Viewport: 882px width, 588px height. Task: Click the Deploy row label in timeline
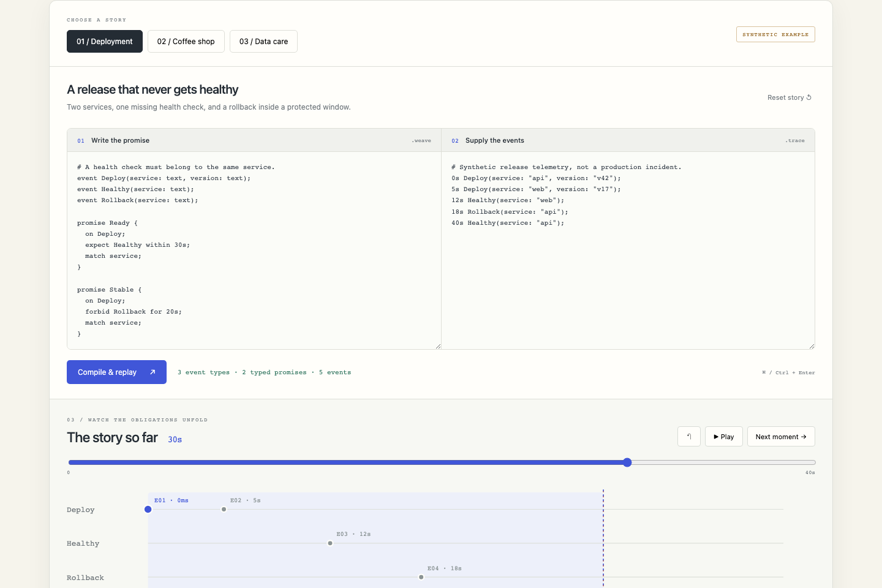pyautogui.click(x=81, y=510)
